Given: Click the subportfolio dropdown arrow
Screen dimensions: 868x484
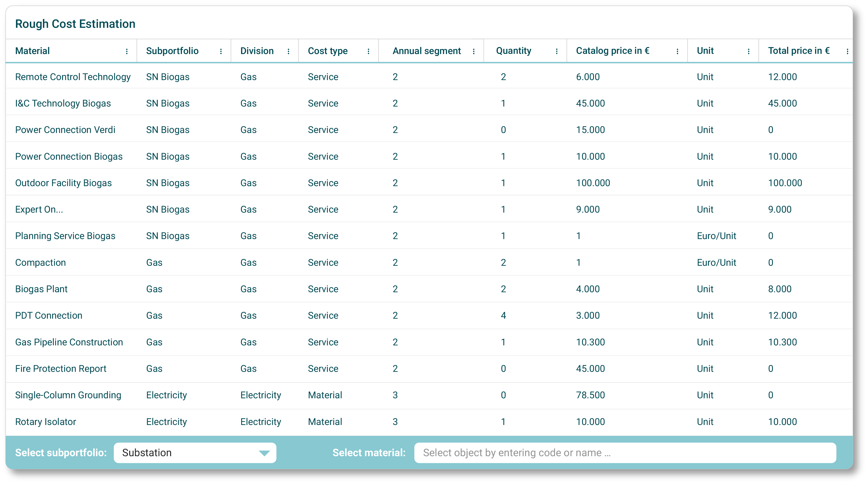Looking at the screenshot, I should pos(264,453).
